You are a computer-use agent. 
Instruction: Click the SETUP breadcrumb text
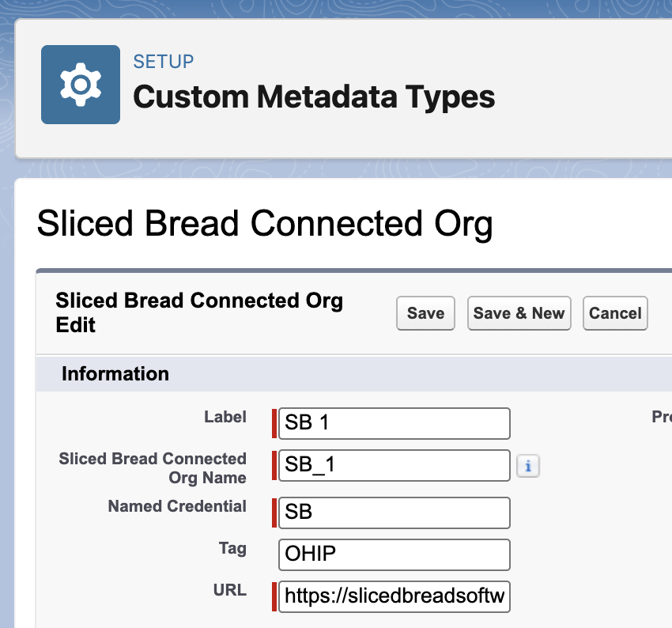coord(164,62)
